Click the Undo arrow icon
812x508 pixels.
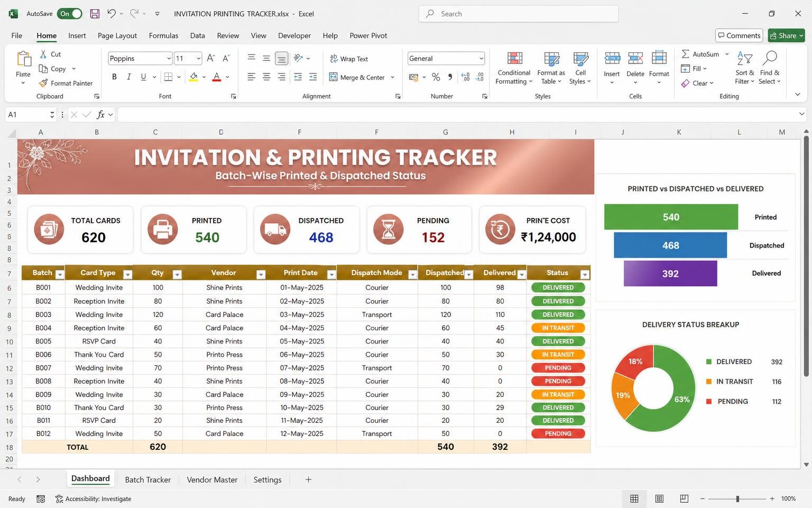click(x=111, y=14)
